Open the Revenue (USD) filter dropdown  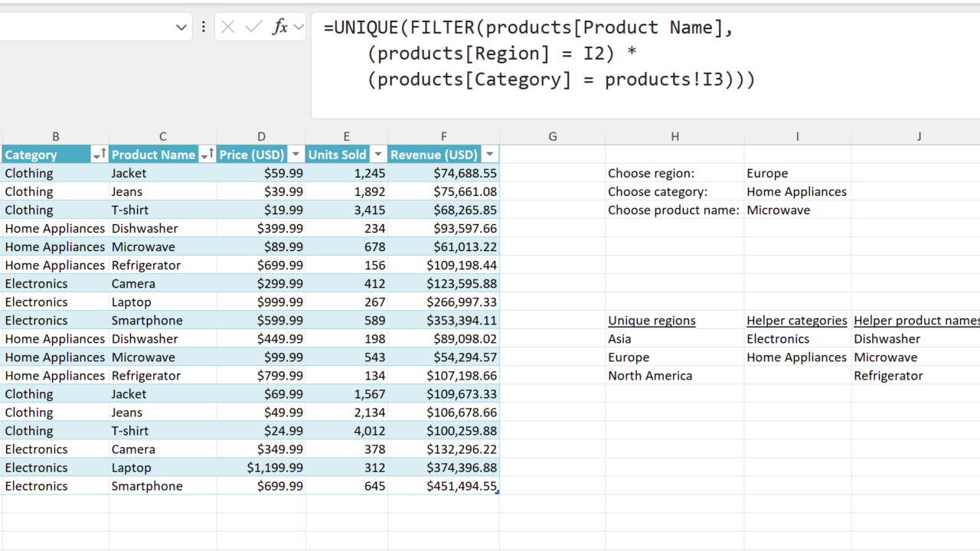pos(490,155)
